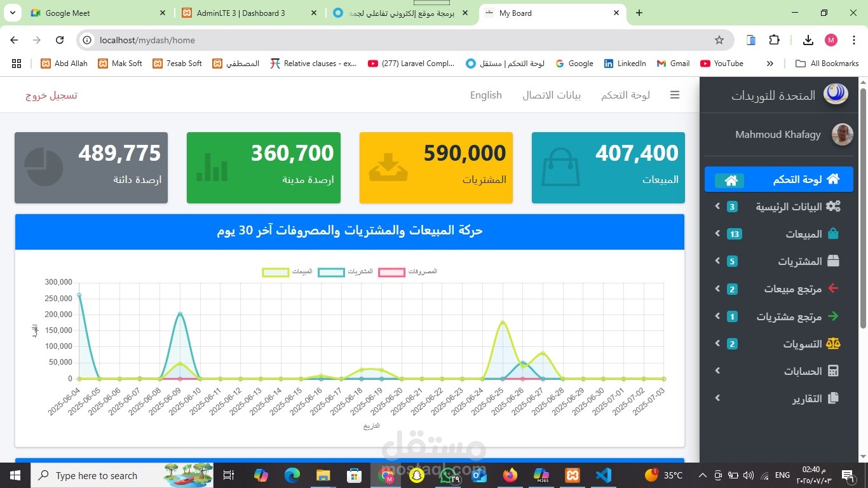Select the scales icon beside التسويات

click(x=833, y=343)
